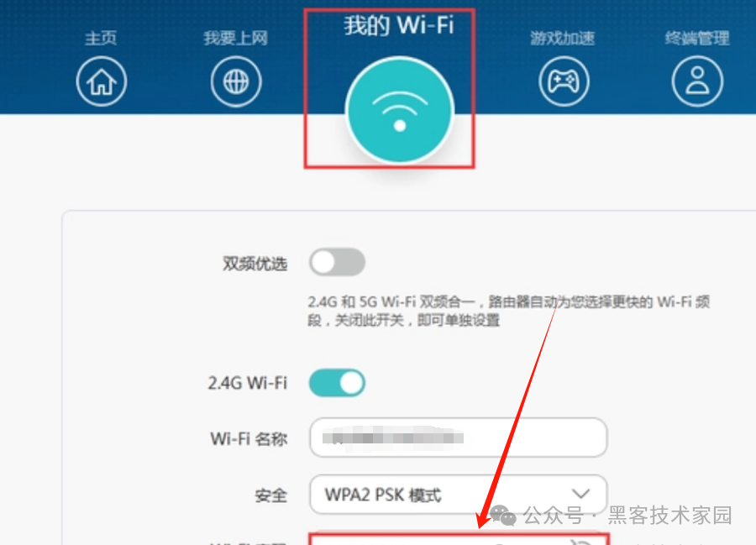Open the 终端管理 user icon
The image size is (756, 545).
coord(697,81)
